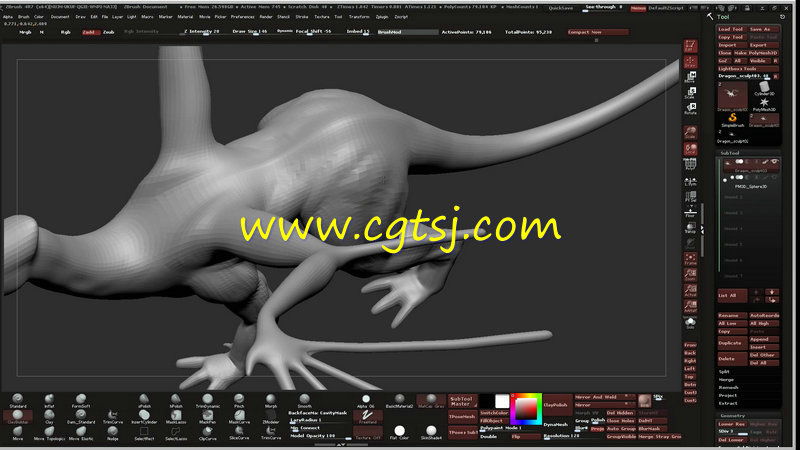Select the Dam_Standard brush
The image size is (800, 450).
point(81,416)
